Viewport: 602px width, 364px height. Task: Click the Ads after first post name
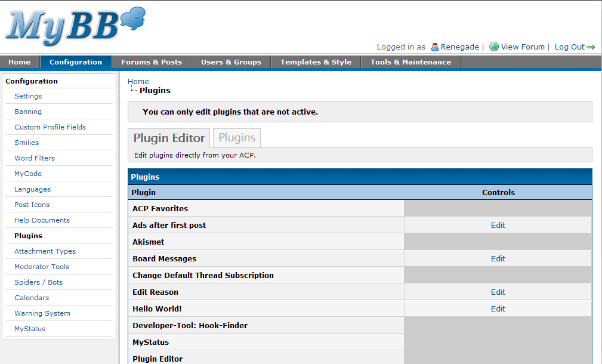coord(169,226)
